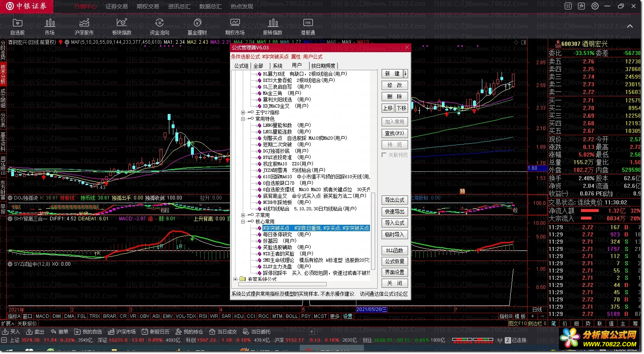Click the 访问通达信公式讨论区 link
This screenshot has height=354, width=644.
384,294
